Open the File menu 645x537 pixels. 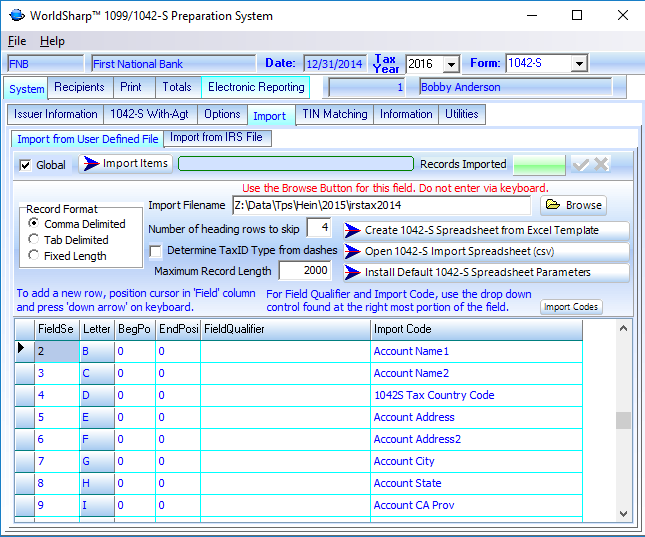click(17, 41)
